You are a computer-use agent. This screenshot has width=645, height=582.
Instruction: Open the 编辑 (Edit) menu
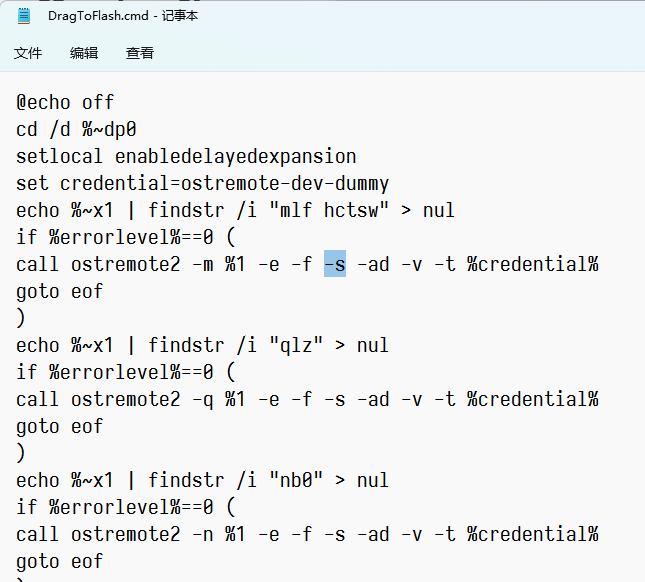click(84, 53)
